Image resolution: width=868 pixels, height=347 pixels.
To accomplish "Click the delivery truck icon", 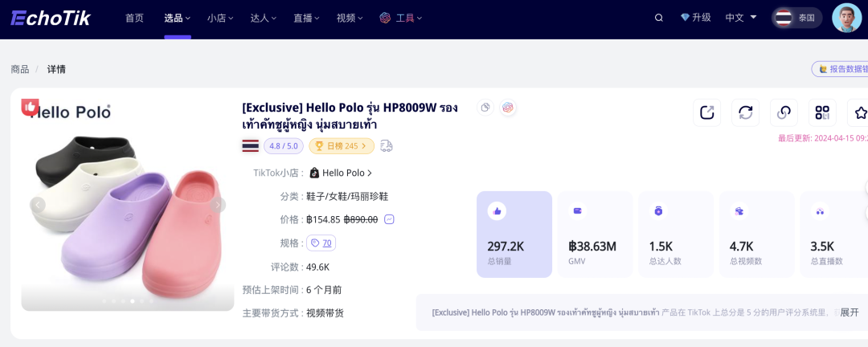I will tap(387, 146).
